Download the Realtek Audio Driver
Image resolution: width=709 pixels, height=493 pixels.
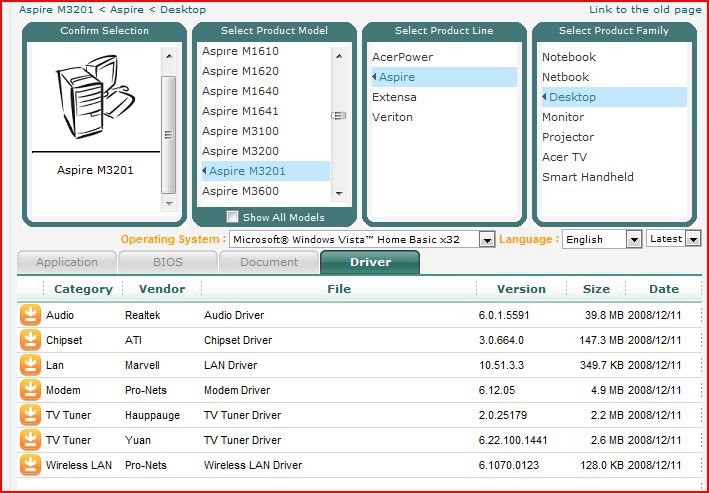30,315
